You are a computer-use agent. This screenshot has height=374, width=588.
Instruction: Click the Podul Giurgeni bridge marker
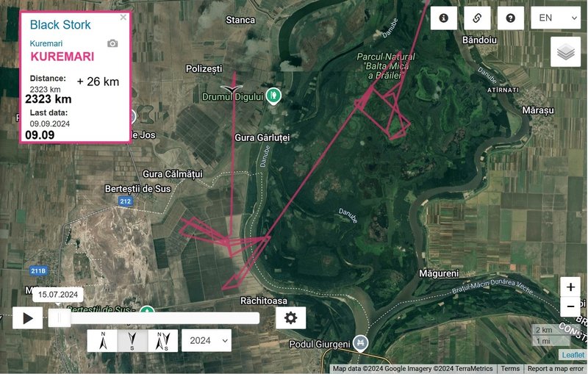click(x=360, y=343)
